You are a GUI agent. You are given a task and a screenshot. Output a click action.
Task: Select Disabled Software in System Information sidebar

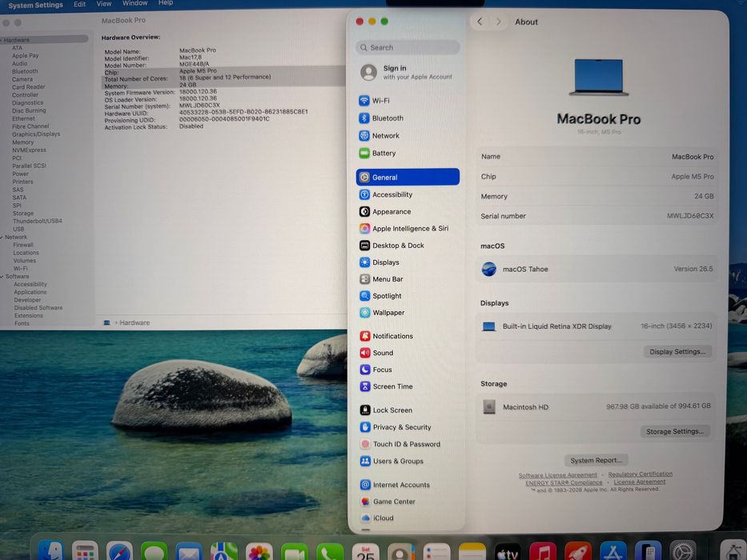(38, 308)
